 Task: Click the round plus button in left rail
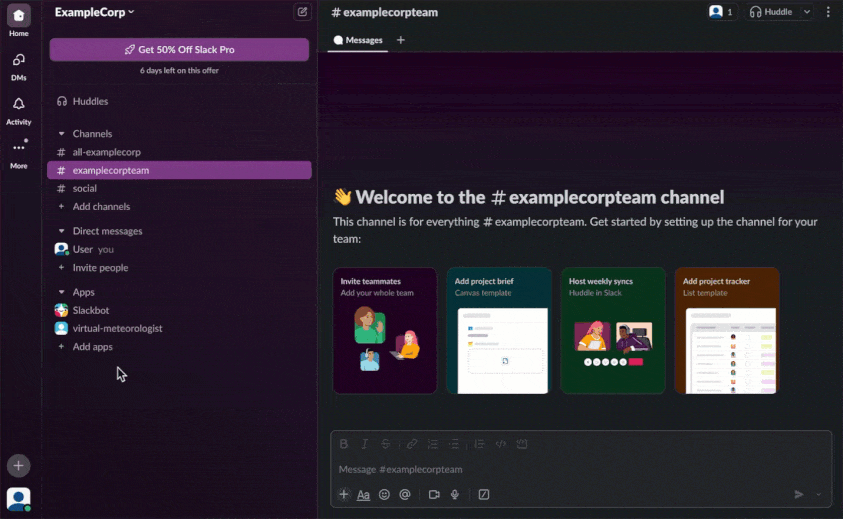pos(18,466)
